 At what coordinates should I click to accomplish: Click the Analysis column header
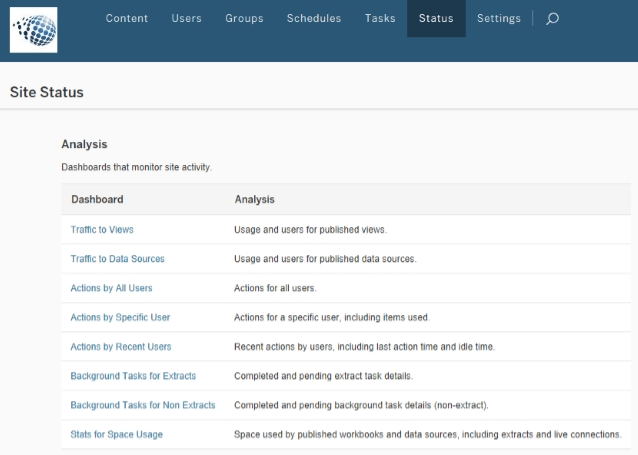254,199
